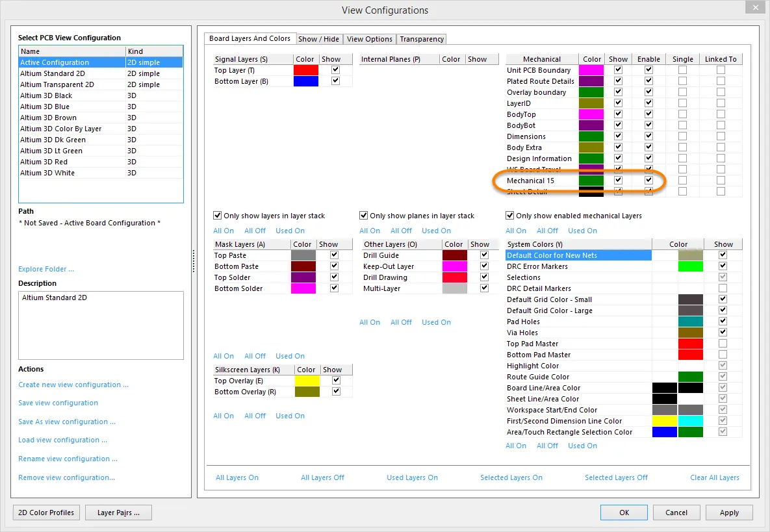Click the Pad Holes teal color swatch
This screenshot has height=532, width=770.
coord(691,322)
